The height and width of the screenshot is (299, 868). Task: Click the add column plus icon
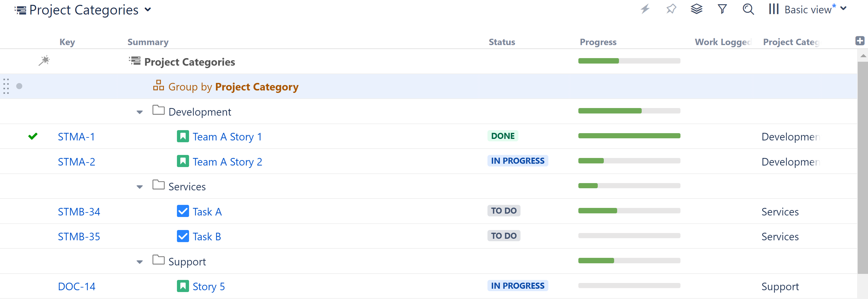tap(860, 41)
